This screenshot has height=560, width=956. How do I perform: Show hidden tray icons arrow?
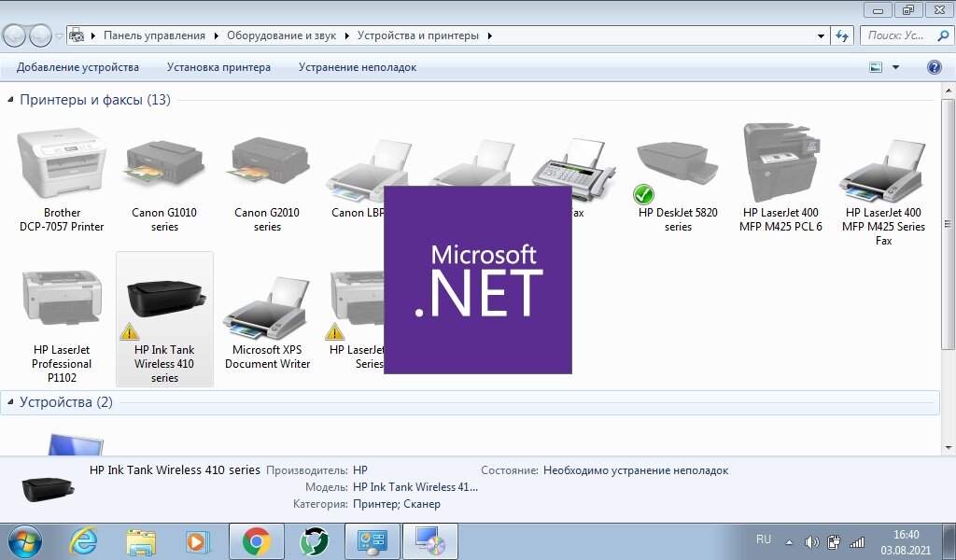[x=789, y=541]
